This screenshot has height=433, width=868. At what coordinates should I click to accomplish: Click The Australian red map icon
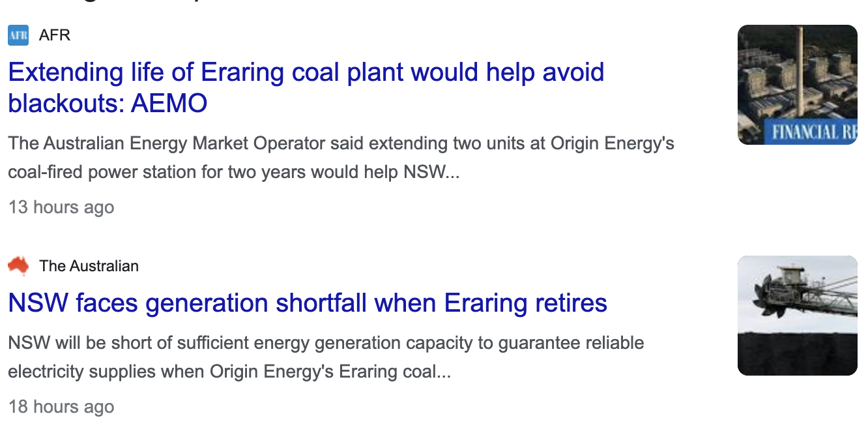click(x=18, y=265)
